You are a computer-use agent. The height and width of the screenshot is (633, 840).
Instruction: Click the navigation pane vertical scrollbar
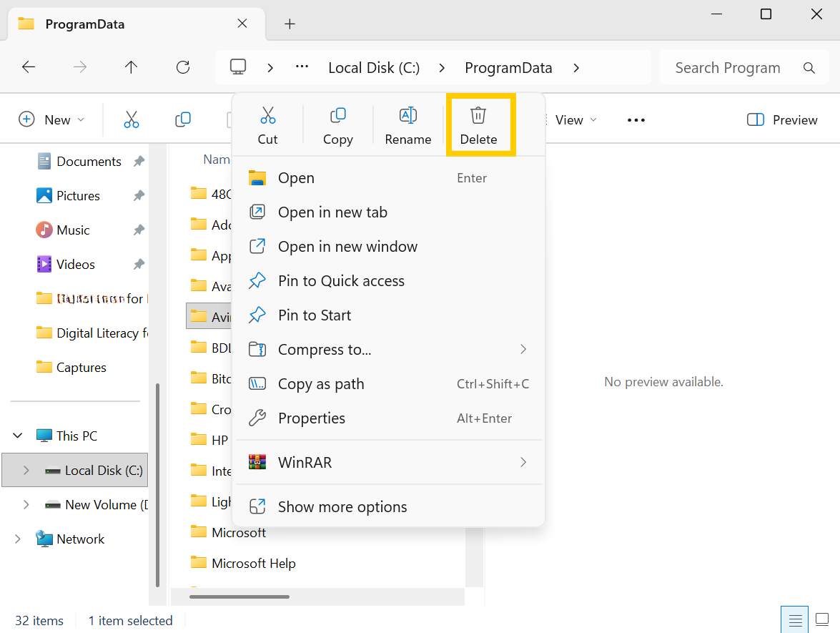coord(157,485)
